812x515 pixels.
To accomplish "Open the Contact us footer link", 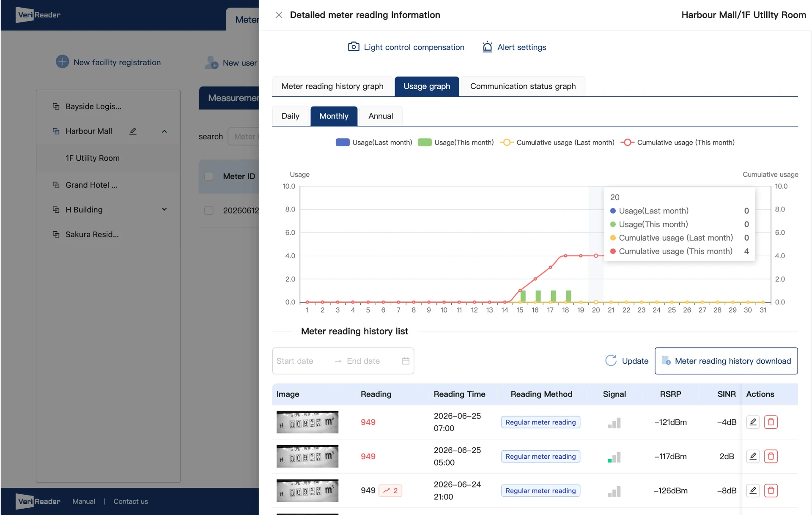I will click(x=131, y=501).
